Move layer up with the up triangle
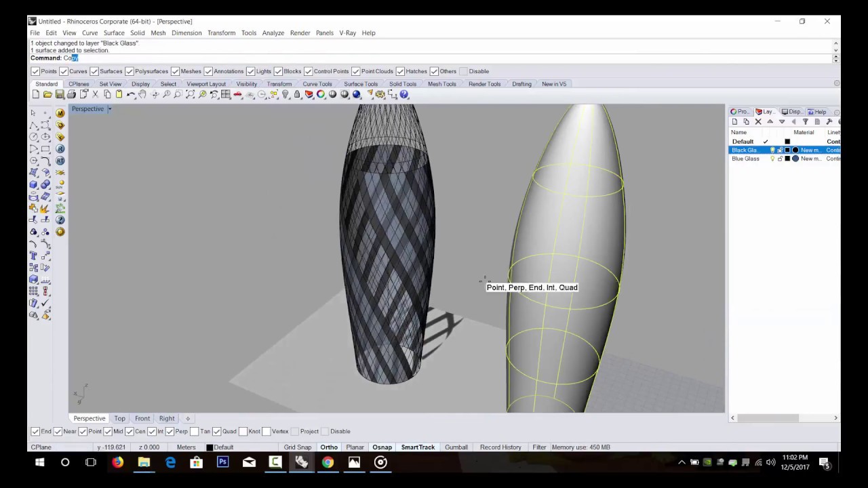 tap(770, 122)
